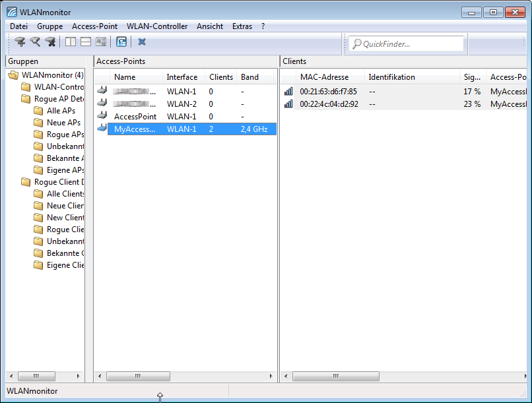This screenshot has width=532, height=403.
Task: Open the WLAN-Controller menu
Action: [157, 26]
